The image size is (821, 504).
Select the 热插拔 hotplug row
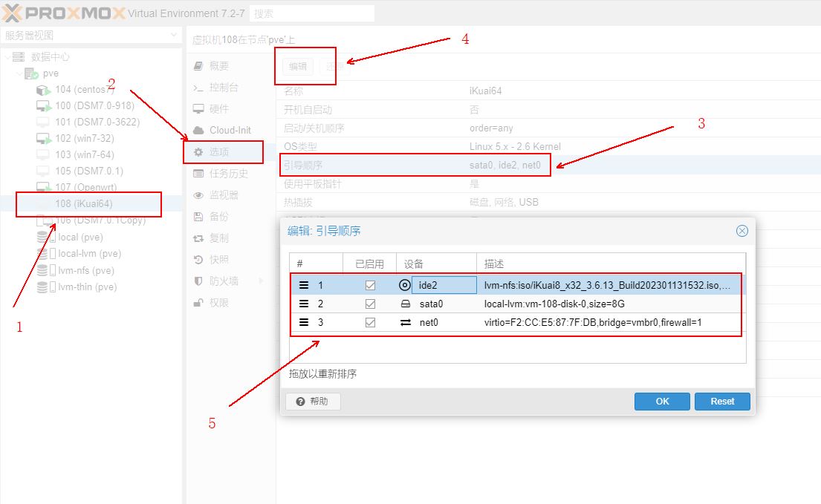[x=548, y=202]
